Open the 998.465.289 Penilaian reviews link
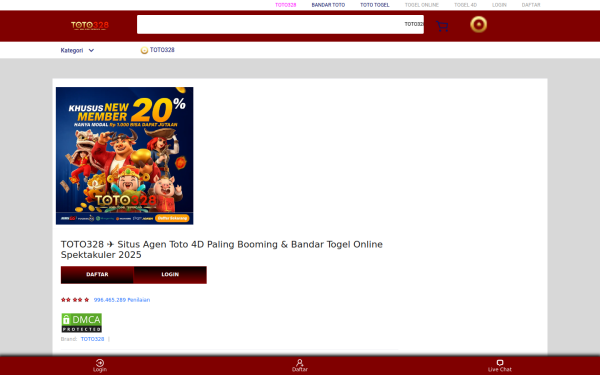Screen dimensions: 600x375 [x=122, y=300]
